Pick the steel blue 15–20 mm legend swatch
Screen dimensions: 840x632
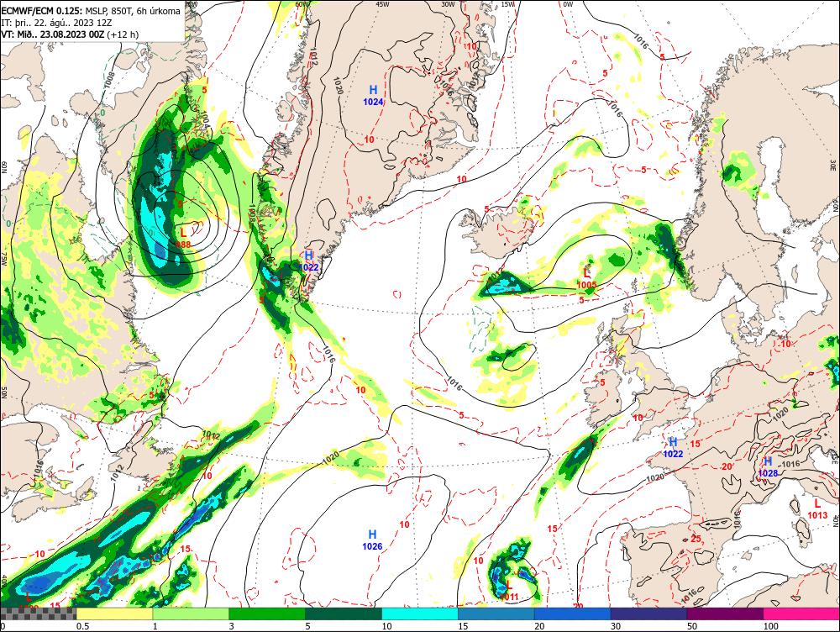pos(496,614)
